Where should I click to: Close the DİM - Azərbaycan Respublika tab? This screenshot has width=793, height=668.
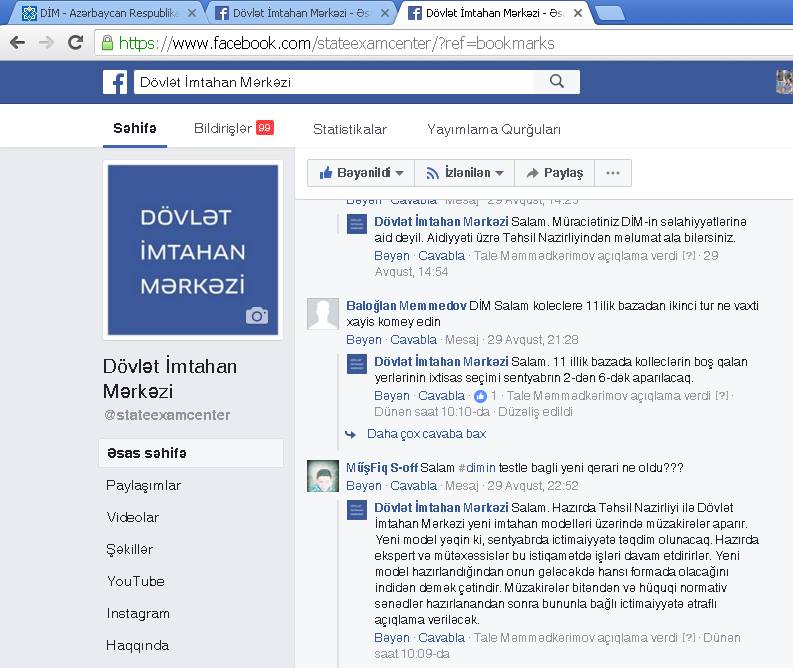(x=192, y=13)
